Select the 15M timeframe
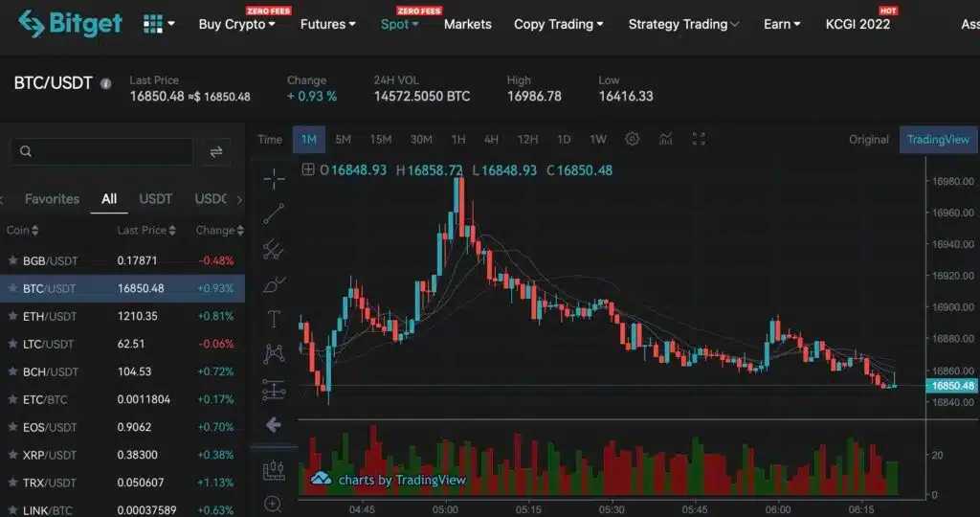Viewport: 980px width, 517px height. 380,139
